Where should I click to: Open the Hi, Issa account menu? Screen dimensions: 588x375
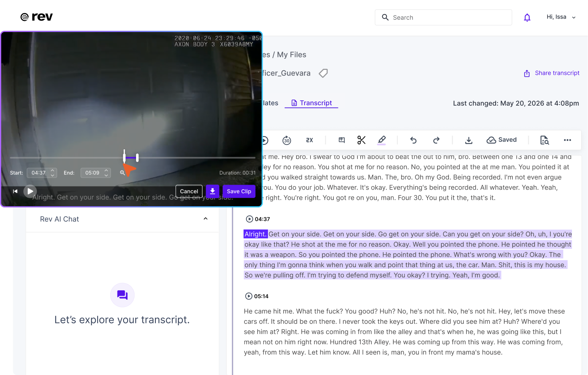tap(561, 17)
